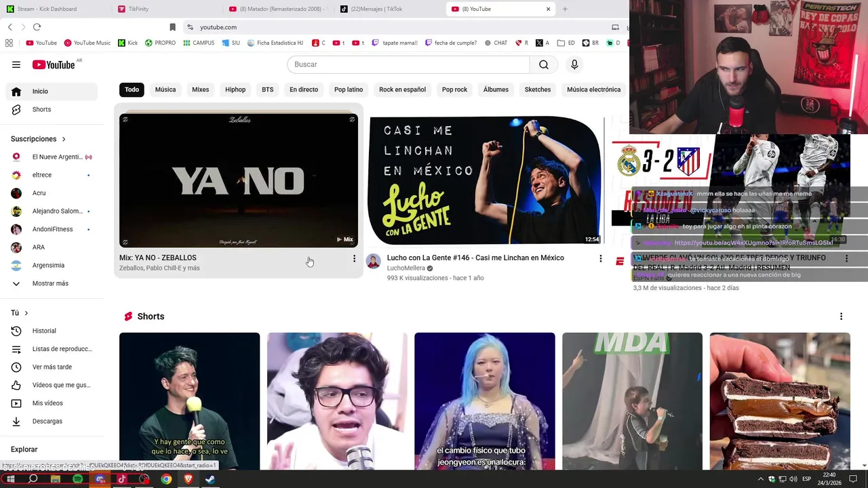The image size is (868, 488).
Task: Open the YouTube hamburger guide menu
Action: point(16,64)
